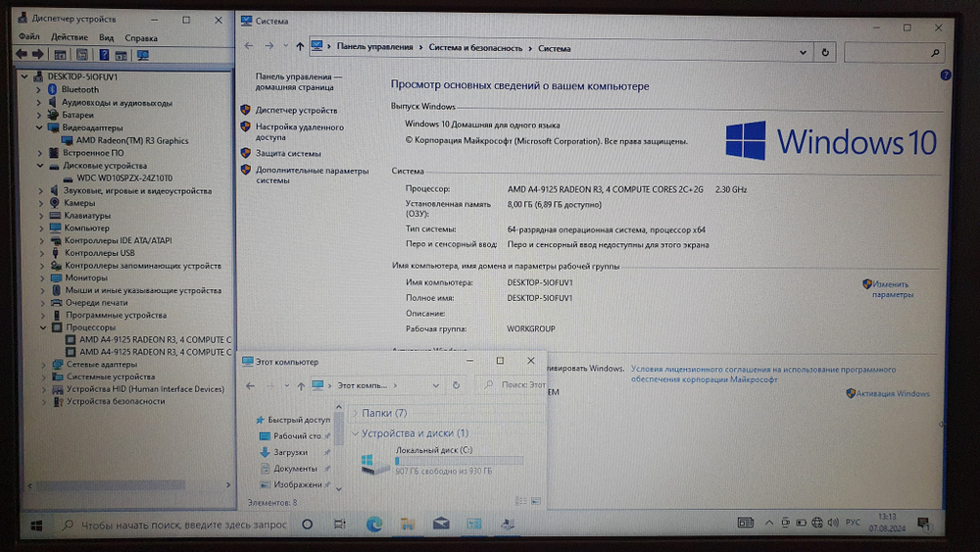Open Защита системы link

click(x=288, y=153)
